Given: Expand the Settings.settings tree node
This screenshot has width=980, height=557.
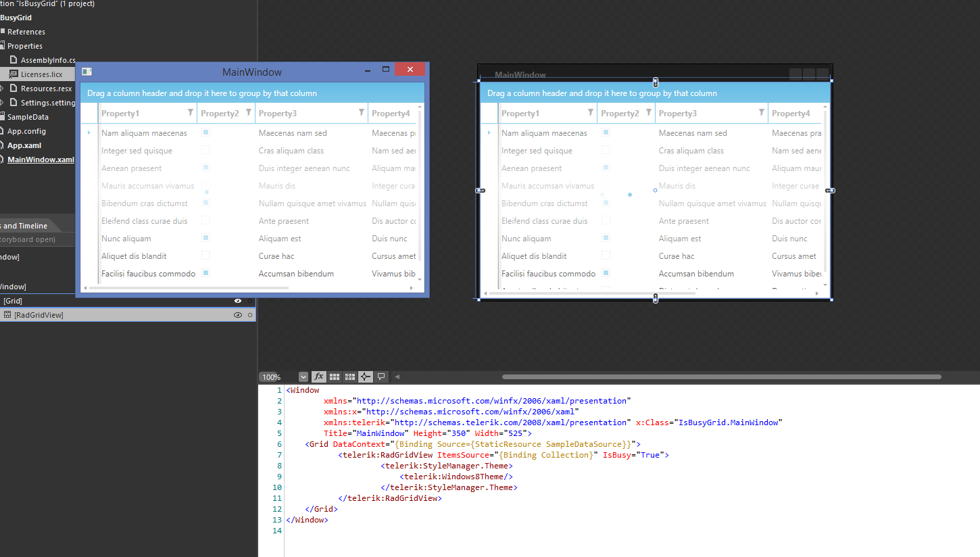Looking at the screenshot, I should pos(2,103).
